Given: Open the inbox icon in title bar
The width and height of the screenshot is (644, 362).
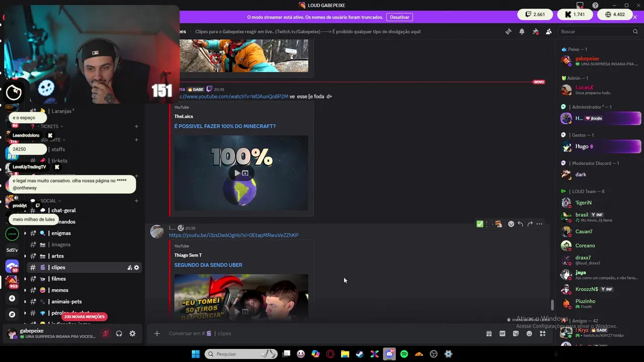Looking at the screenshot, I should pos(580,6).
